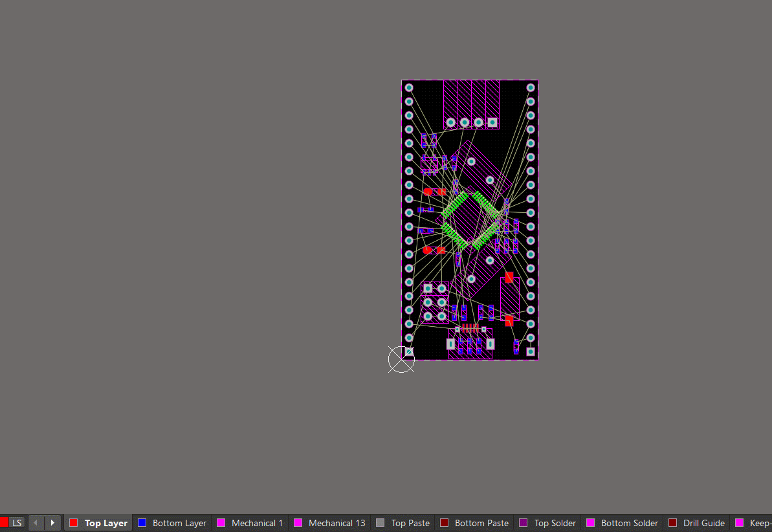Select the square pad at board bottom-left corner
The width and height of the screenshot is (772, 532).
(409, 351)
